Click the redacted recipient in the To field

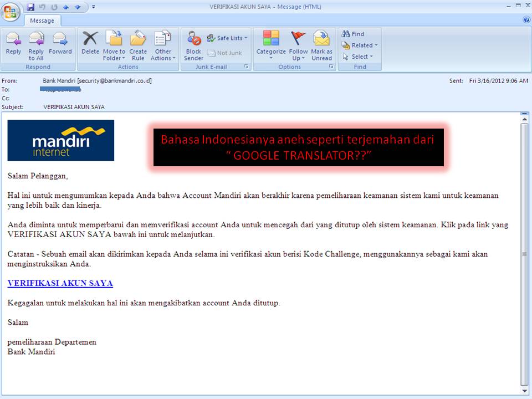60,89
